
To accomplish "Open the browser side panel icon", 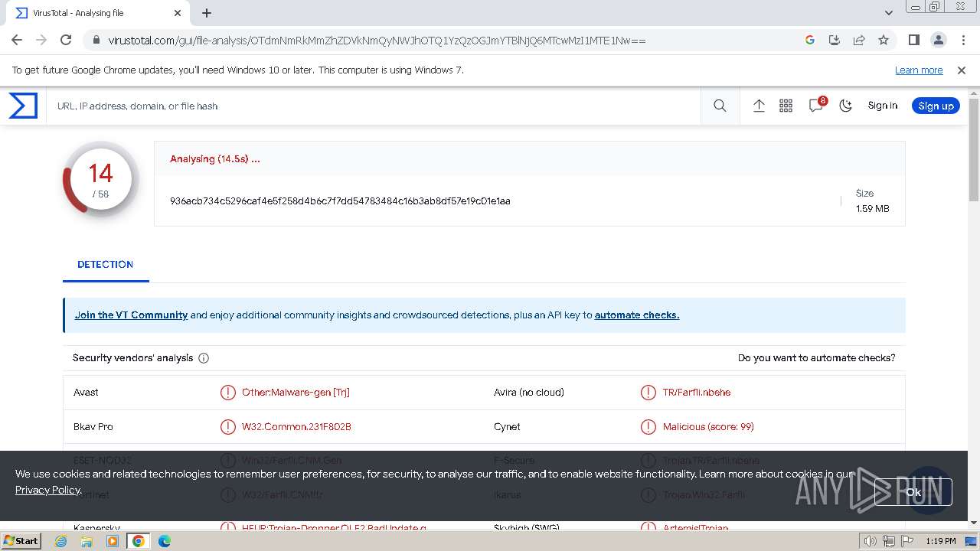I will click(913, 40).
